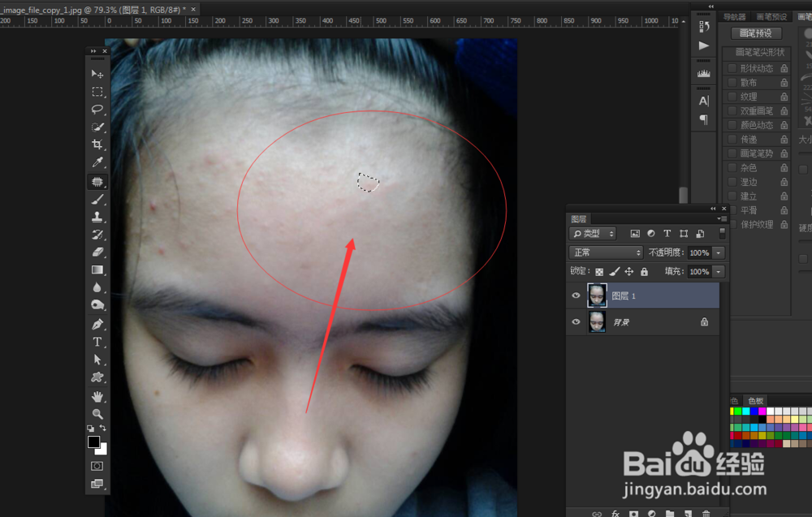Select the Pen tool
The height and width of the screenshot is (517, 812).
(97, 325)
